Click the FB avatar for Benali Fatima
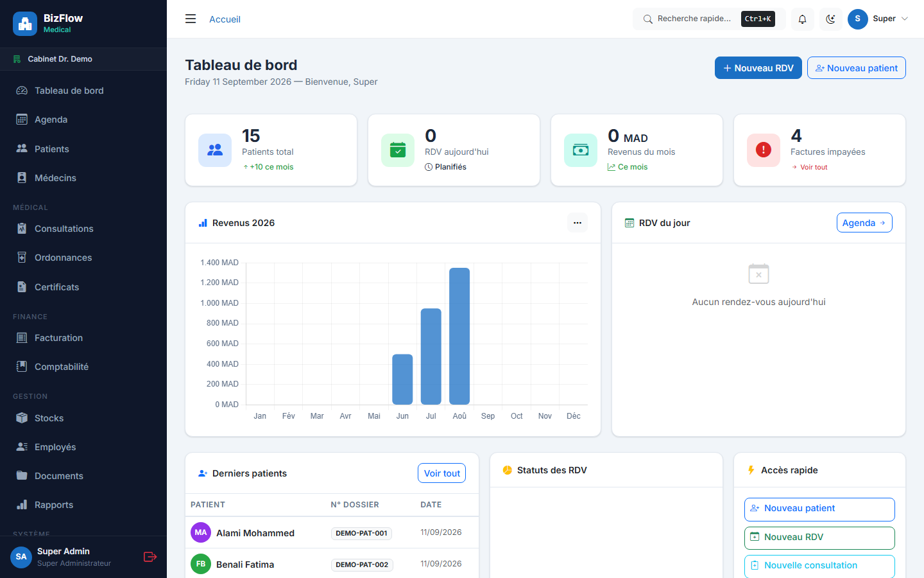Viewport: 924px width, 578px height. (201, 564)
